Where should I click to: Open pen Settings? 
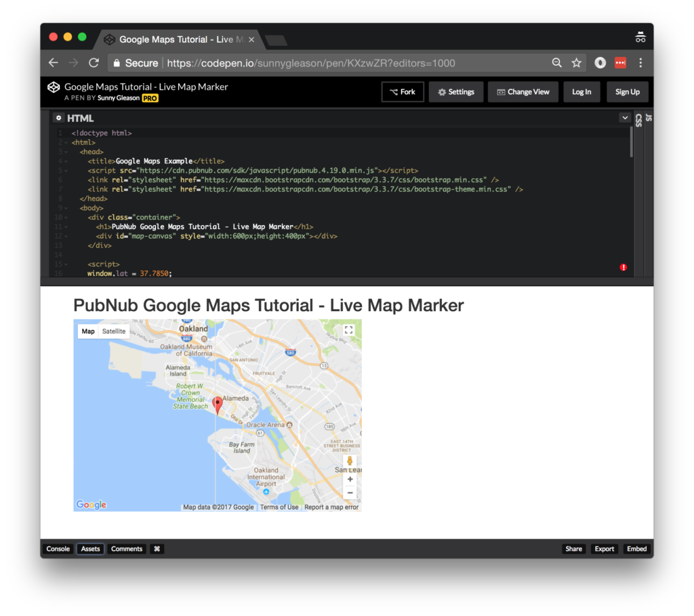[456, 92]
